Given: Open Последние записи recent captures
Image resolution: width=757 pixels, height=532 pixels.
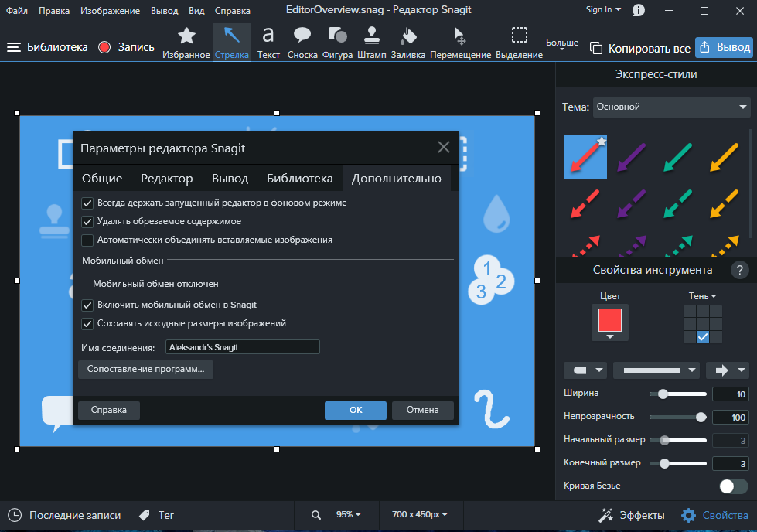Looking at the screenshot, I should point(64,515).
